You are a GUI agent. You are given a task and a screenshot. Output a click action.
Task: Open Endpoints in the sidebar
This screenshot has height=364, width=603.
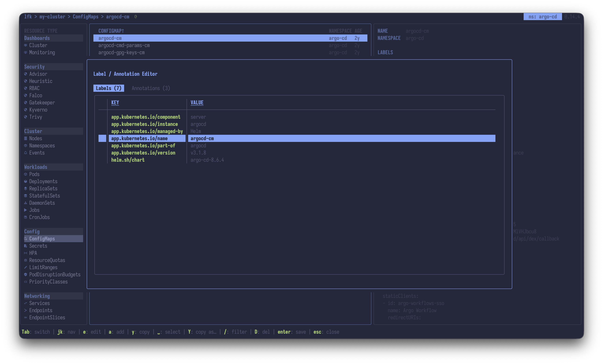click(x=41, y=310)
